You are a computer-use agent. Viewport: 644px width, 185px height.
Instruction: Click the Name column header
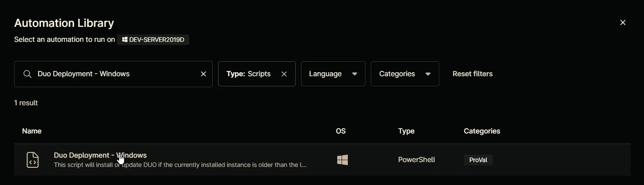pos(32,131)
